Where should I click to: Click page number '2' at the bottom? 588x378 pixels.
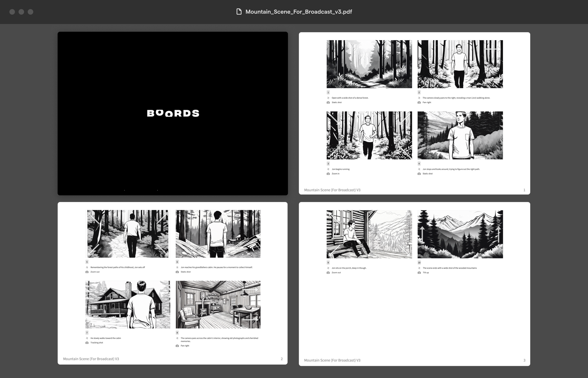pyautogui.click(x=282, y=359)
